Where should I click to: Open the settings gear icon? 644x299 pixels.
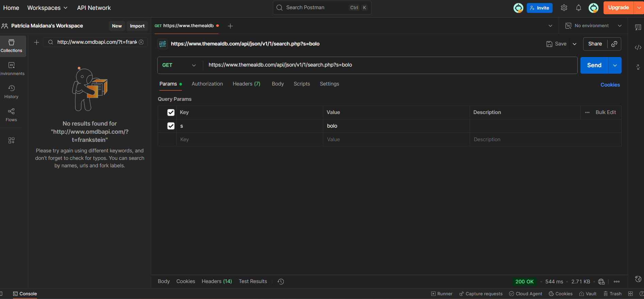564,8
